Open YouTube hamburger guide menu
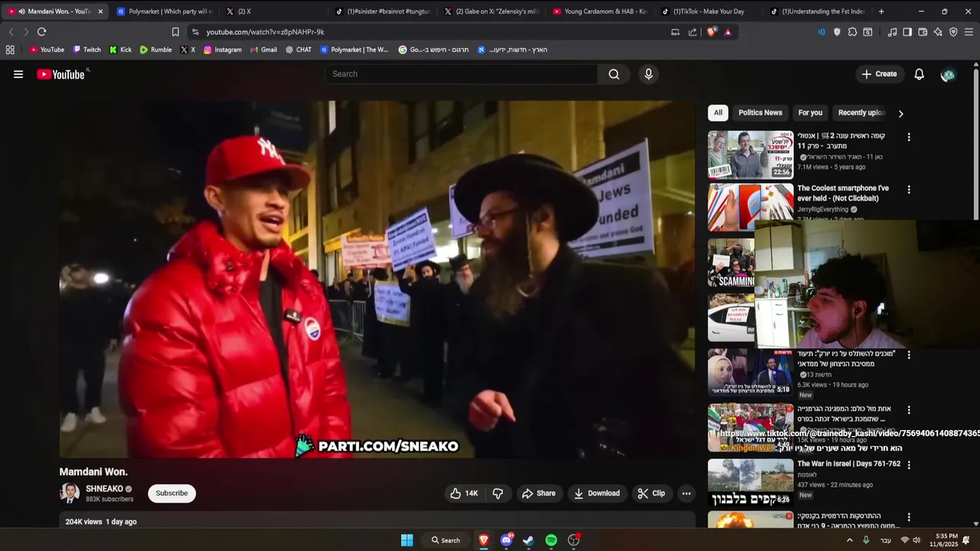980x551 pixels. 18,74
